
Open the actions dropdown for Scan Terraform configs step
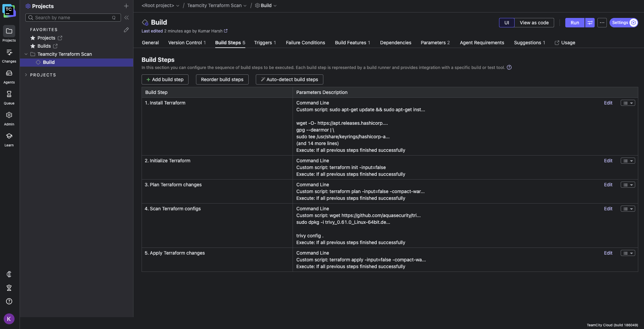click(628, 209)
